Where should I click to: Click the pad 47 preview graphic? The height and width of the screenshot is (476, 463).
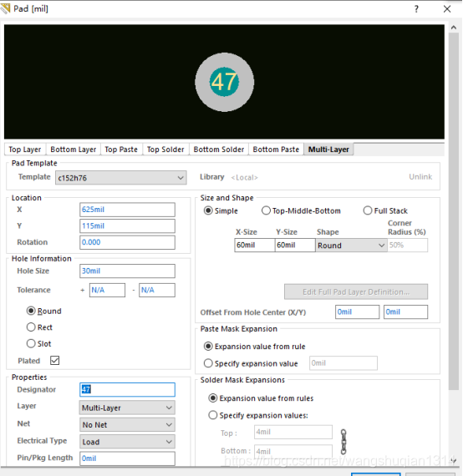tap(224, 82)
